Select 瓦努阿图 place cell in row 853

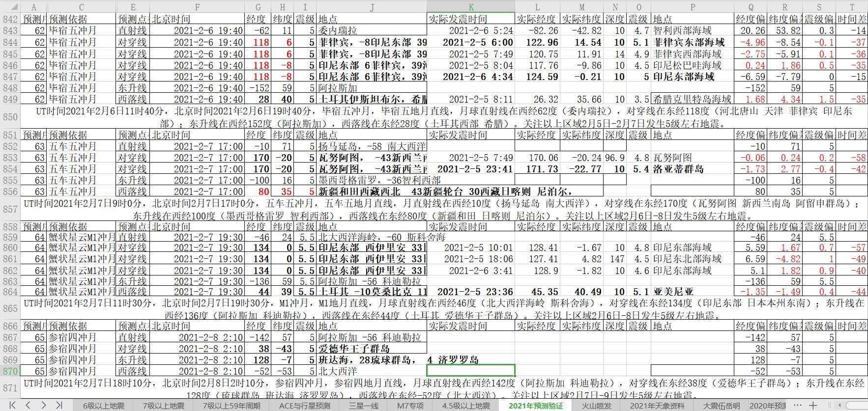pyautogui.click(x=693, y=158)
